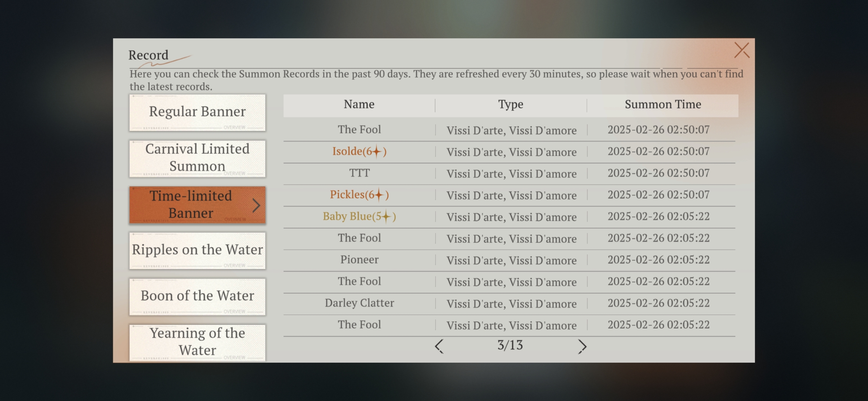
Task: Go to the next records page
Action: coord(582,346)
